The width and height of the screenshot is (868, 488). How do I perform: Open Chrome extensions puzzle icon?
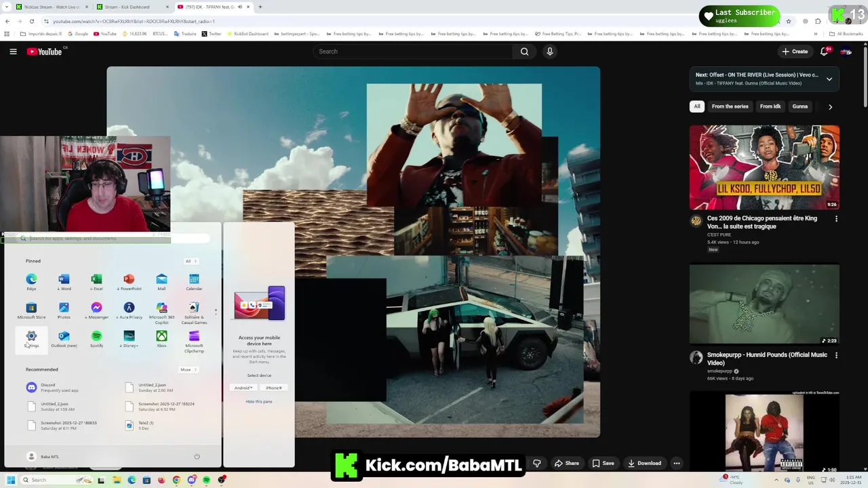pyautogui.click(x=818, y=21)
